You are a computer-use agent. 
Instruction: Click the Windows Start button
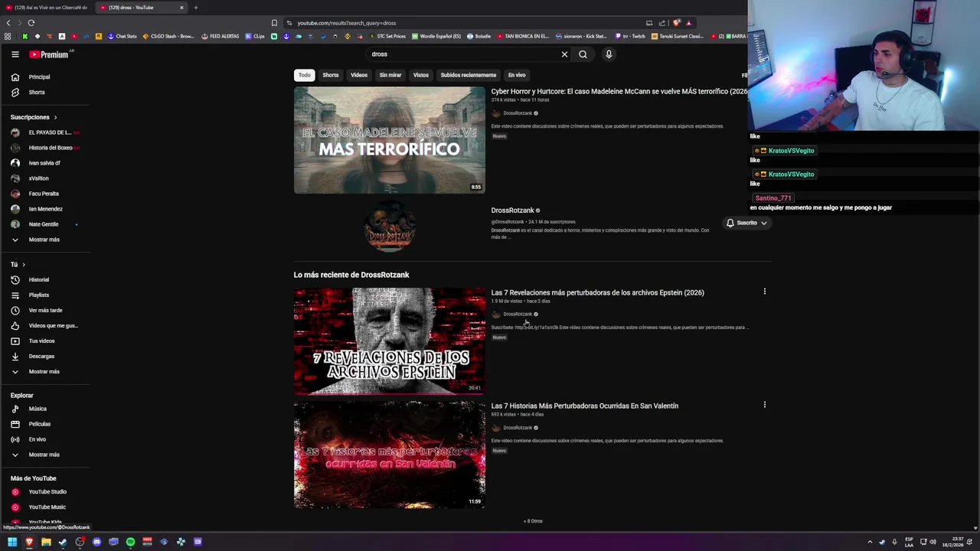click(12, 542)
